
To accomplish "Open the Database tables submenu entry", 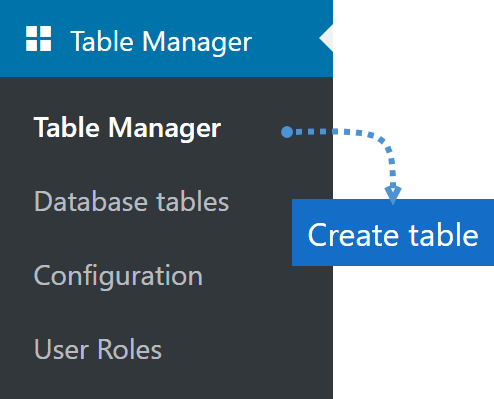I will point(132,202).
